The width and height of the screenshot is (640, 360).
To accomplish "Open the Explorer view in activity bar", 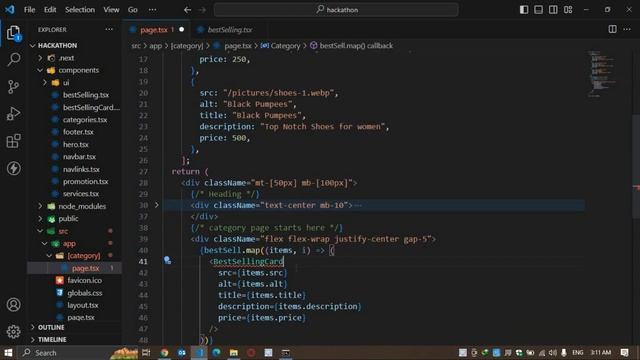I will click(13, 33).
